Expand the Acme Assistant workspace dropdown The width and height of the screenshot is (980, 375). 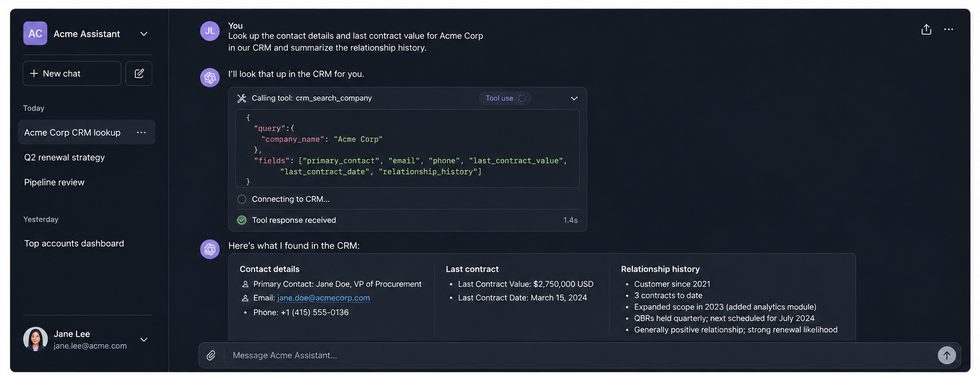144,34
